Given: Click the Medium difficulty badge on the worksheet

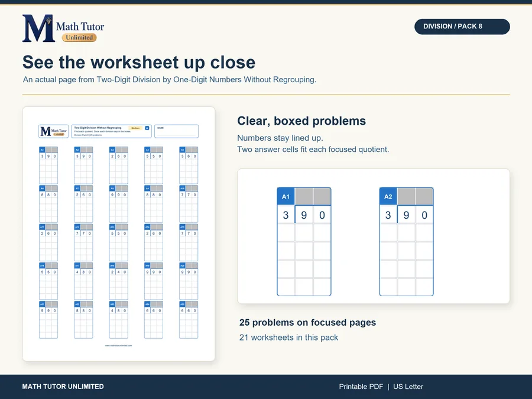Looking at the screenshot, I should click(135, 128).
